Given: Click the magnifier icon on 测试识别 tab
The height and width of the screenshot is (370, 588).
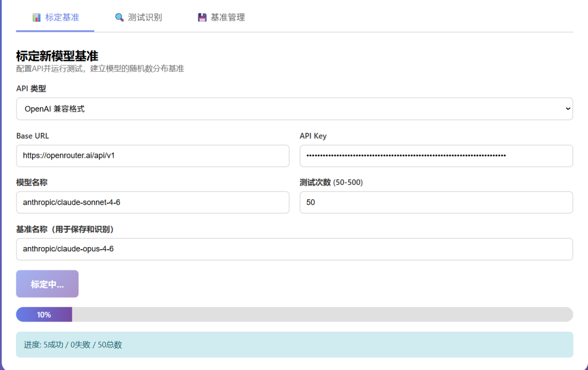Looking at the screenshot, I should tap(119, 17).
